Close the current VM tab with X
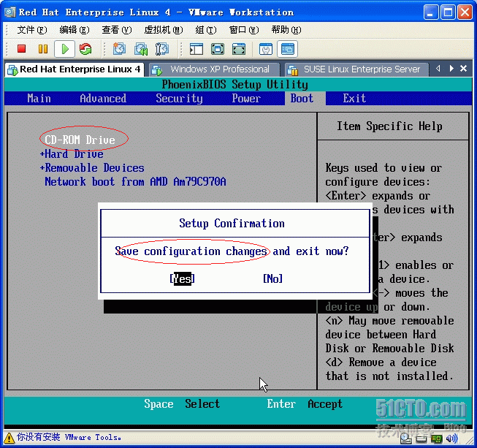Image resolution: width=477 pixels, height=448 pixels. (x=463, y=69)
